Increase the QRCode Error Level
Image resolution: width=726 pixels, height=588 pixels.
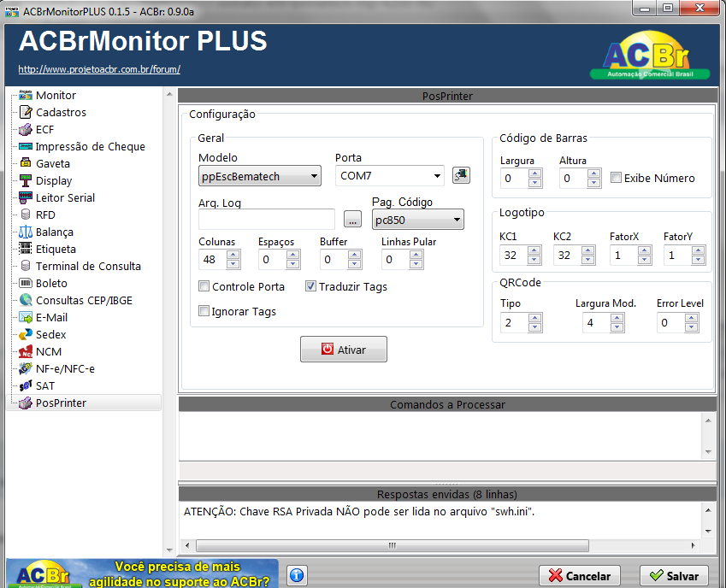pyautogui.click(x=691, y=318)
